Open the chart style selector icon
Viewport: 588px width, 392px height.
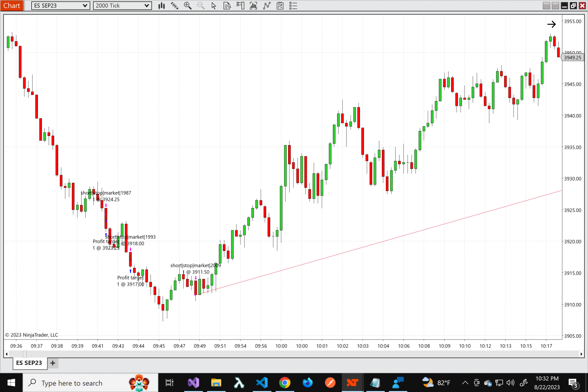pos(161,6)
